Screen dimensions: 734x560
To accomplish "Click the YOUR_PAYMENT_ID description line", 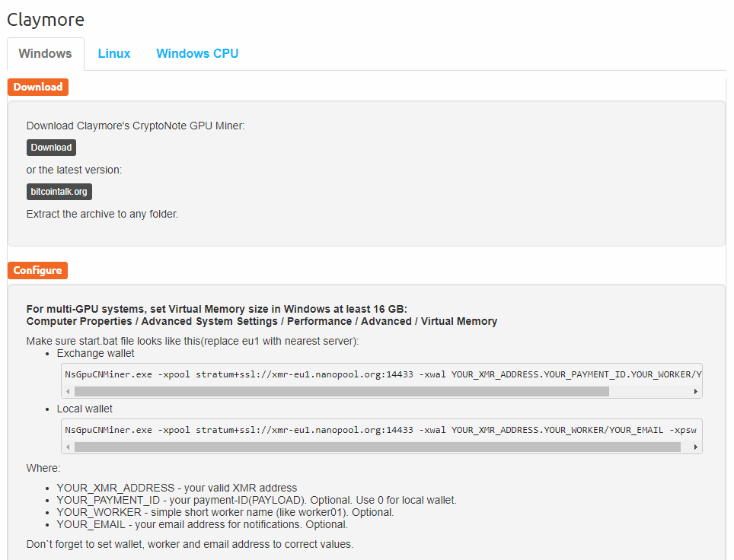I will coord(257,500).
